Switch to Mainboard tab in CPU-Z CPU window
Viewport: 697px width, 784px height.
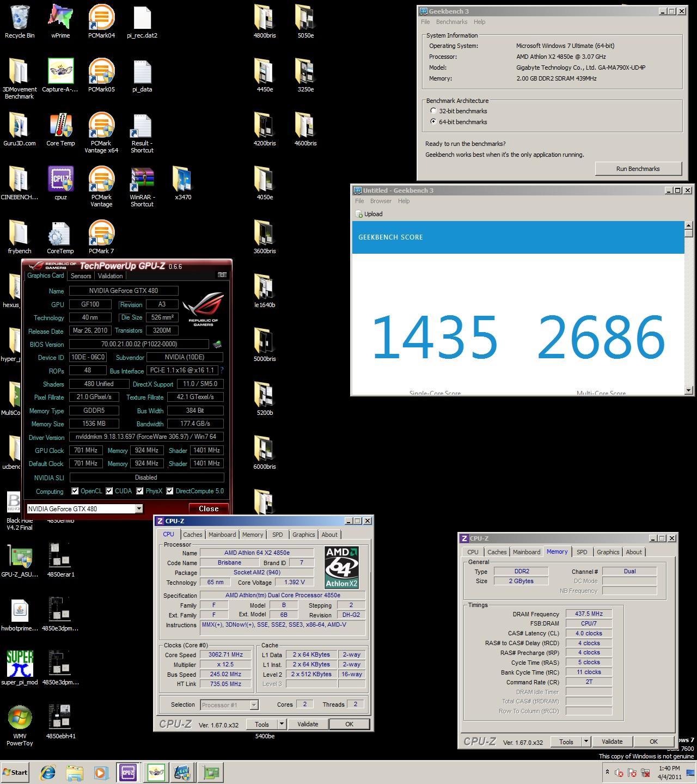pos(222,535)
